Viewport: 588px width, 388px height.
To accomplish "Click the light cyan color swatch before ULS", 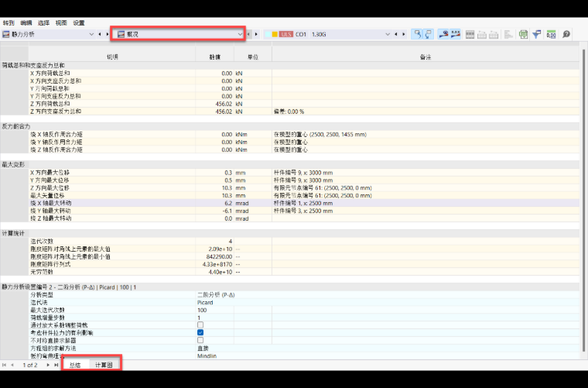I will pyautogui.click(x=268, y=34).
